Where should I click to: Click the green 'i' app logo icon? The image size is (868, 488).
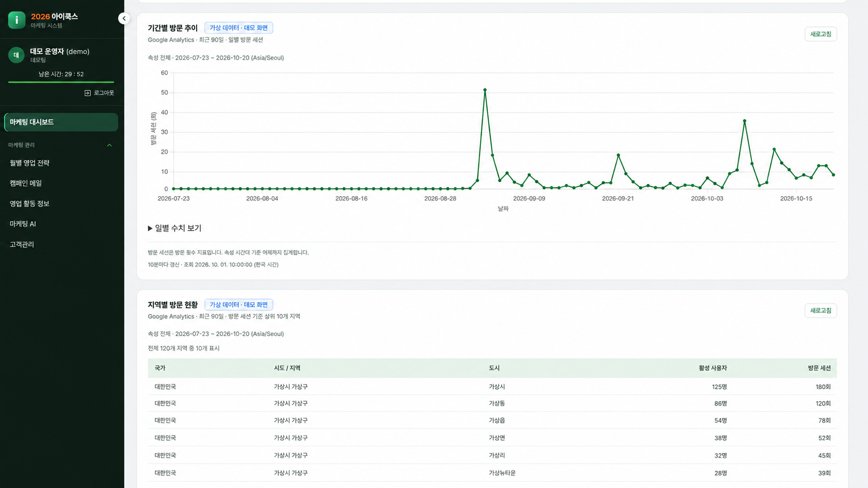17,20
